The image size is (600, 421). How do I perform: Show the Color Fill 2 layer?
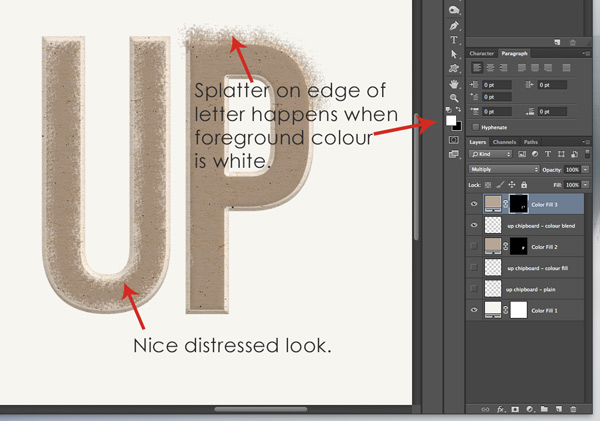(x=474, y=246)
